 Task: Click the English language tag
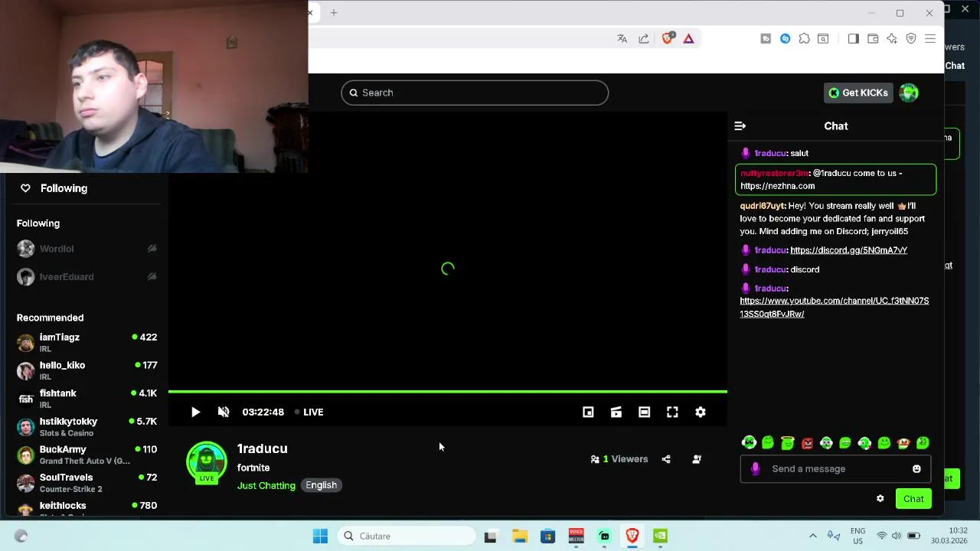[321, 485]
